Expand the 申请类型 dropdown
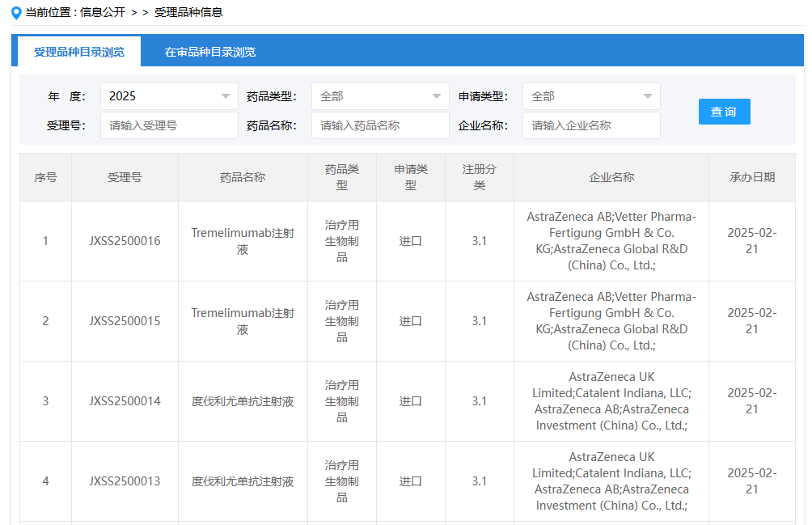Viewport: 812px width, 525px height. pyautogui.click(x=591, y=95)
